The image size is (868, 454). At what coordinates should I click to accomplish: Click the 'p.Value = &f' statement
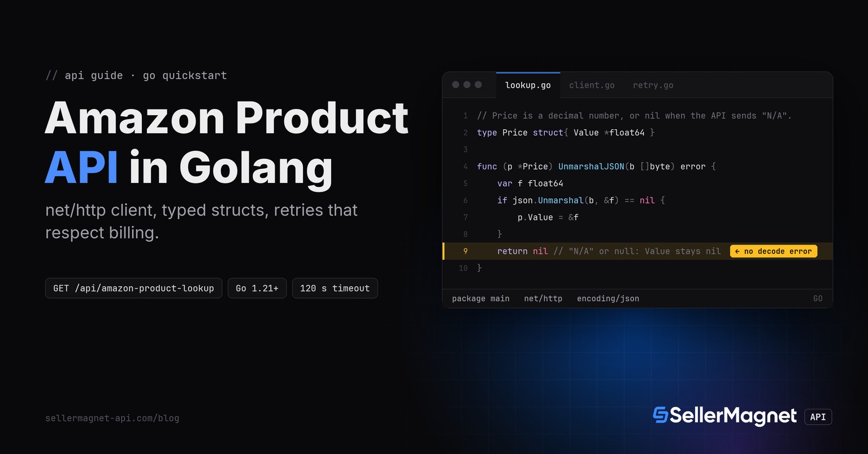pyautogui.click(x=548, y=217)
